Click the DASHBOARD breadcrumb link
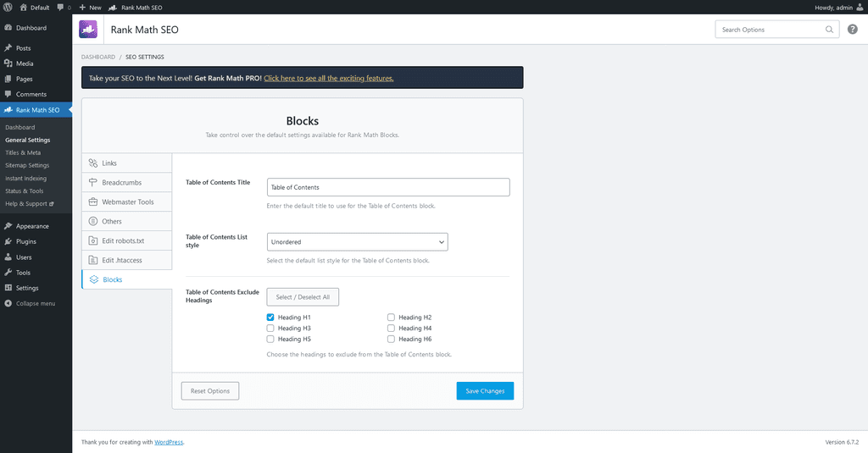Viewport: 868px width, 453px height. coord(98,57)
